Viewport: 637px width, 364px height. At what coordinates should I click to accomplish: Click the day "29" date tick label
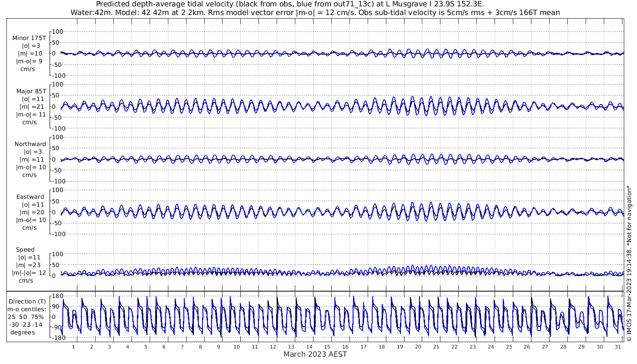581,347
